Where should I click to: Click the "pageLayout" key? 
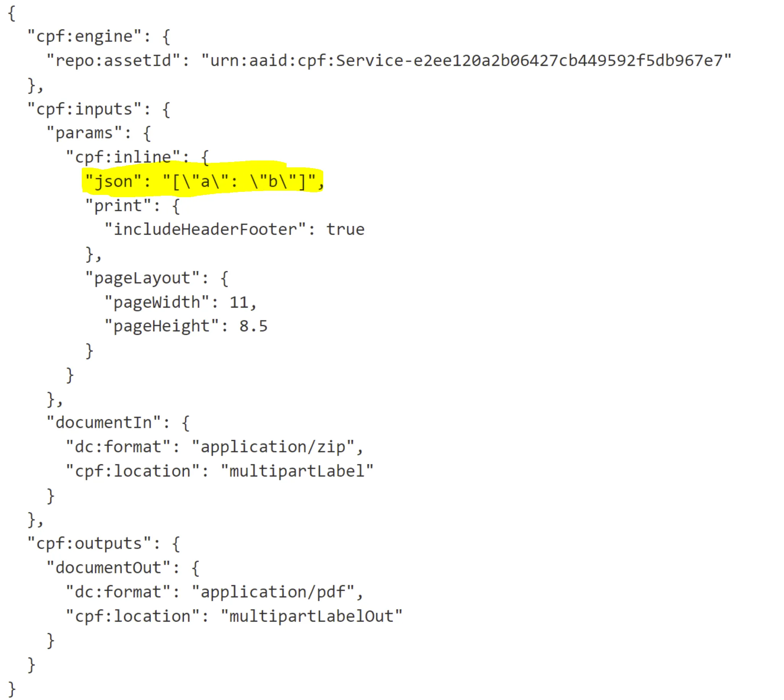(x=142, y=278)
